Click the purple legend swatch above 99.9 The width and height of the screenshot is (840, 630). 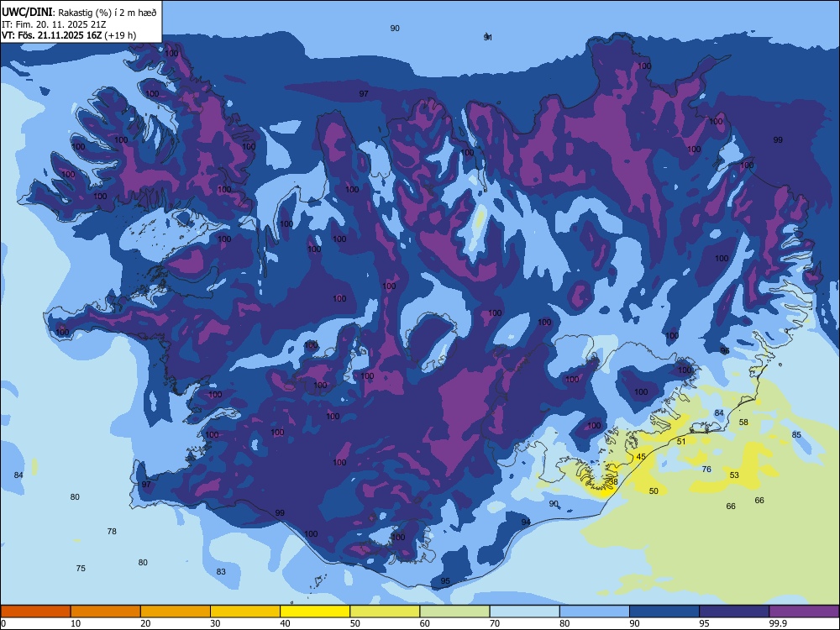804,612
